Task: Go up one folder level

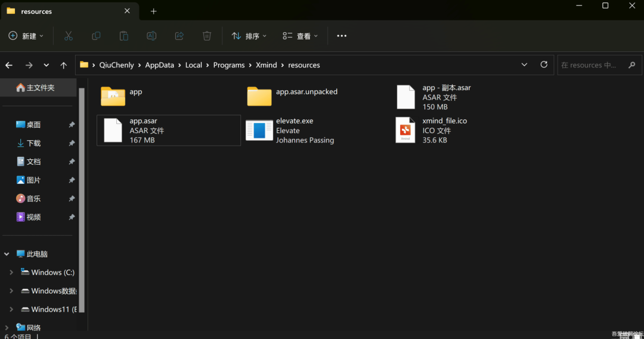Action: [x=64, y=65]
